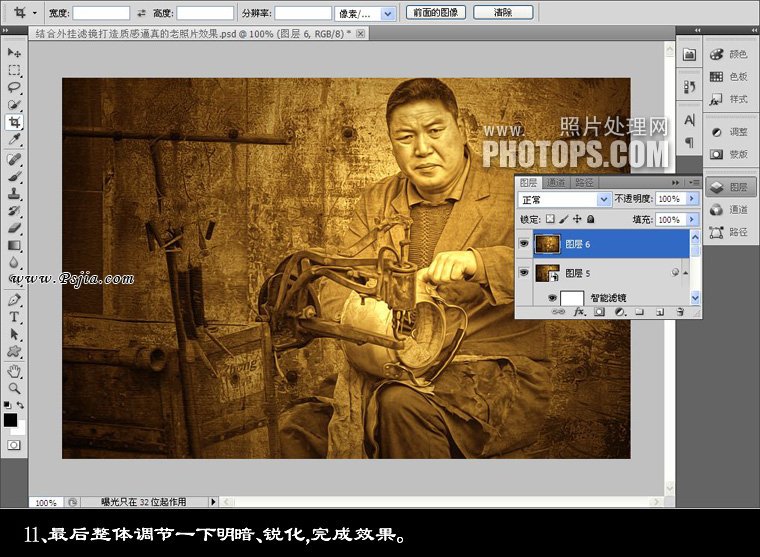
Task: Switch to the 路径 tab
Action: click(x=585, y=183)
